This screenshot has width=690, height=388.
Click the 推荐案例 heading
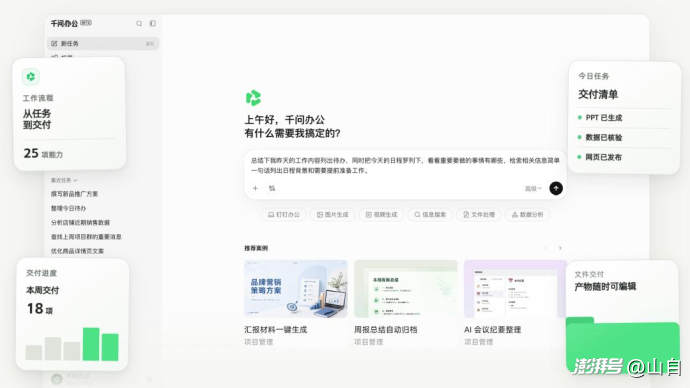(256, 248)
